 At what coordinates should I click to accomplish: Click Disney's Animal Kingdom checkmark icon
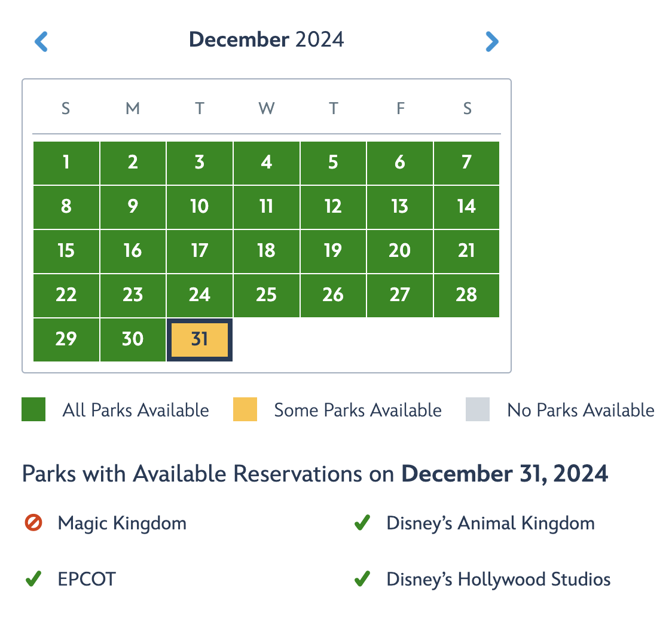pyautogui.click(x=362, y=524)
